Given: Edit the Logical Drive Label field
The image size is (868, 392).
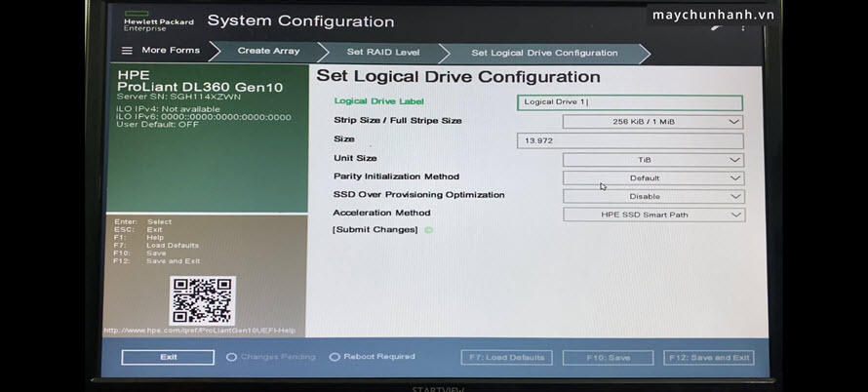Looking at the screenshot, I should point(629,102).
